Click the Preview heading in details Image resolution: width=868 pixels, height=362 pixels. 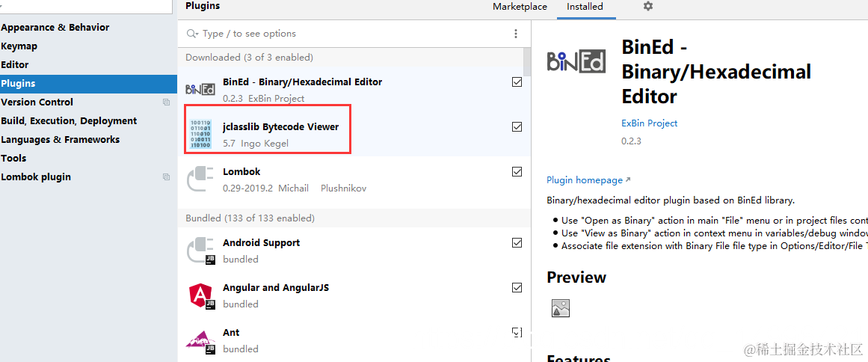click(576, 277)
